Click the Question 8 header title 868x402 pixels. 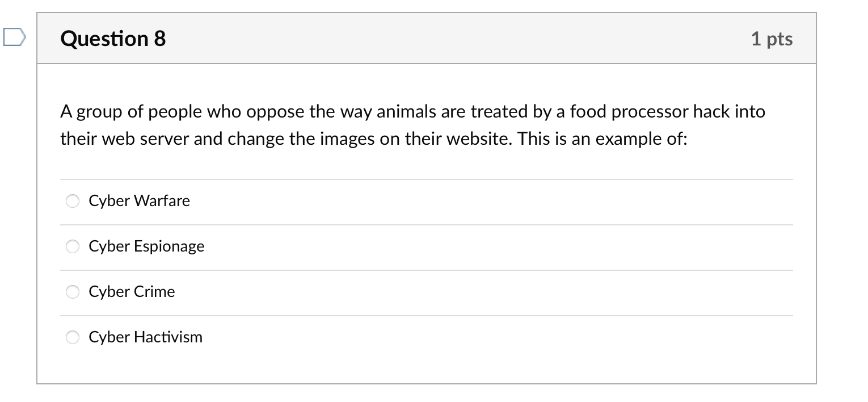click(x=112, y=38)
